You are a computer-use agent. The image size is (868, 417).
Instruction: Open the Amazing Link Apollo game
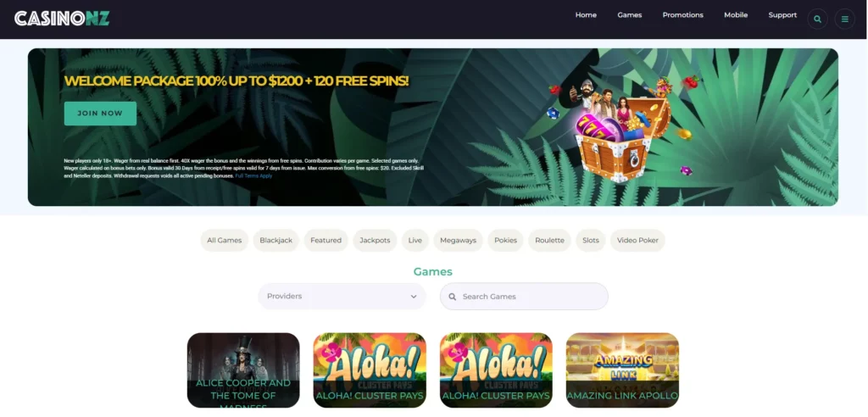622,370
